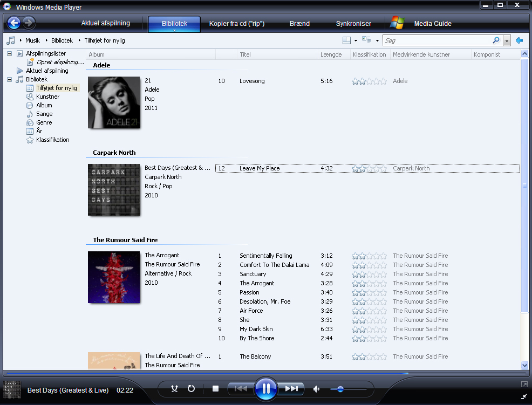Mute the volume speaker icon
The width and height of the screenshot is (532, 405).
[316, 389]
